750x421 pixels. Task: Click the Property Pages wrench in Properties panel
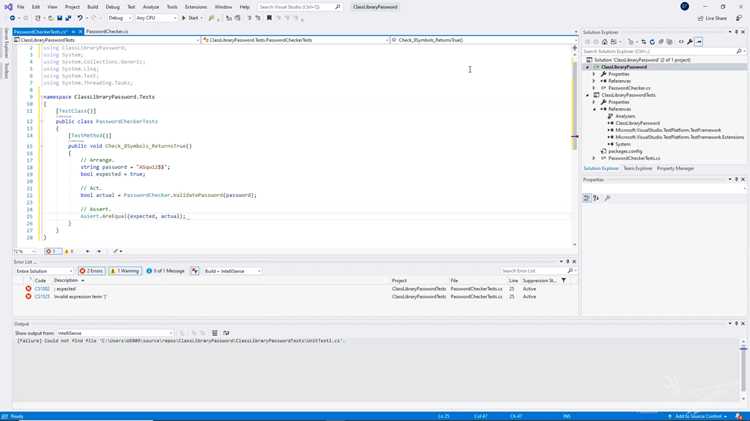[x=607, y=198]
